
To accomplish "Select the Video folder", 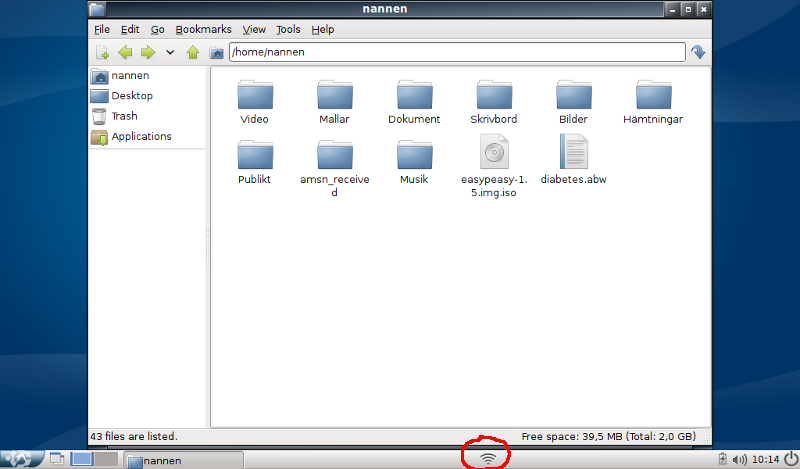I will point(255,102).
